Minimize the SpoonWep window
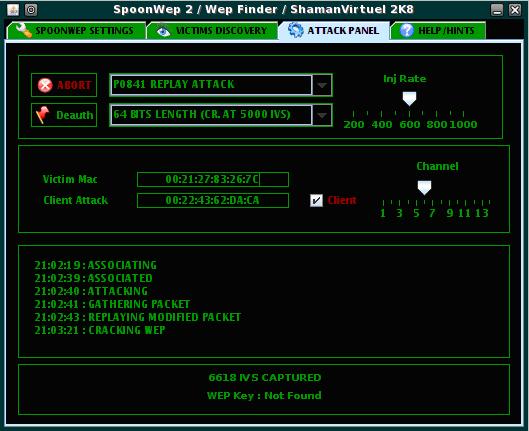Viewport: 529px width, 431px height. point(497,10)
